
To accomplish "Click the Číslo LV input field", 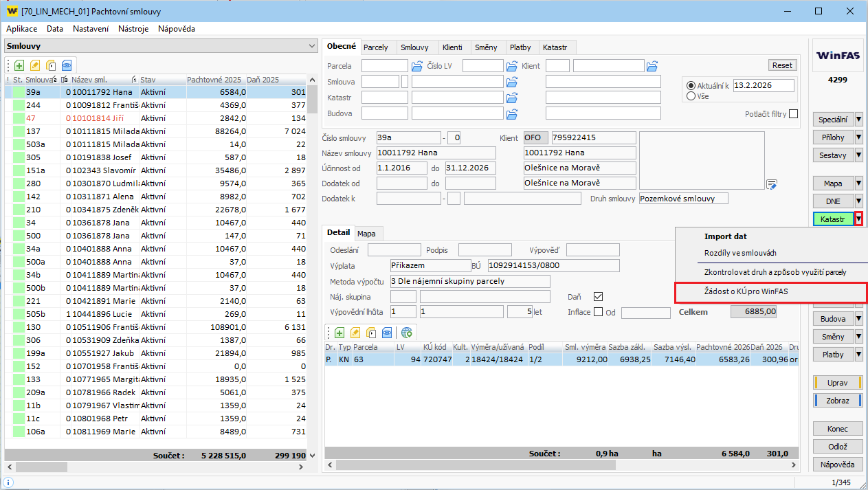I will (482, 66).
